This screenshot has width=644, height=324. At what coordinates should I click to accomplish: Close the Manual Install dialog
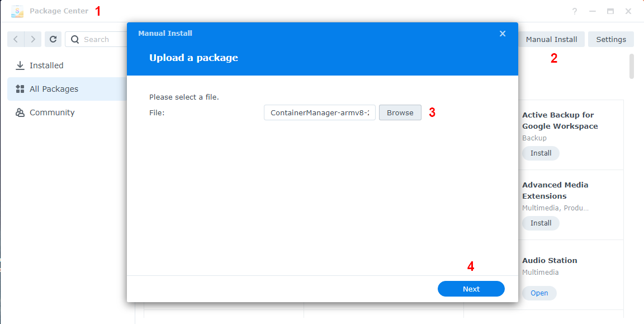tap(503, 34)
